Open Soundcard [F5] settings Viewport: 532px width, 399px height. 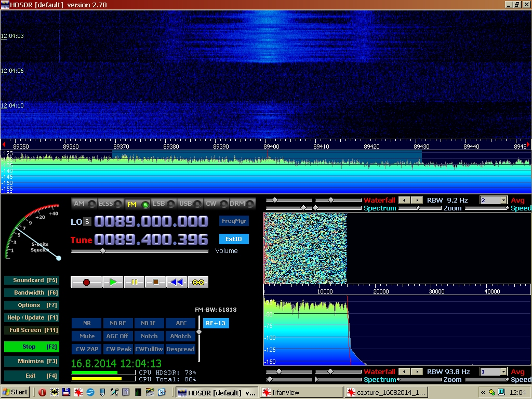pyautogui.click(x=32, y=280)
